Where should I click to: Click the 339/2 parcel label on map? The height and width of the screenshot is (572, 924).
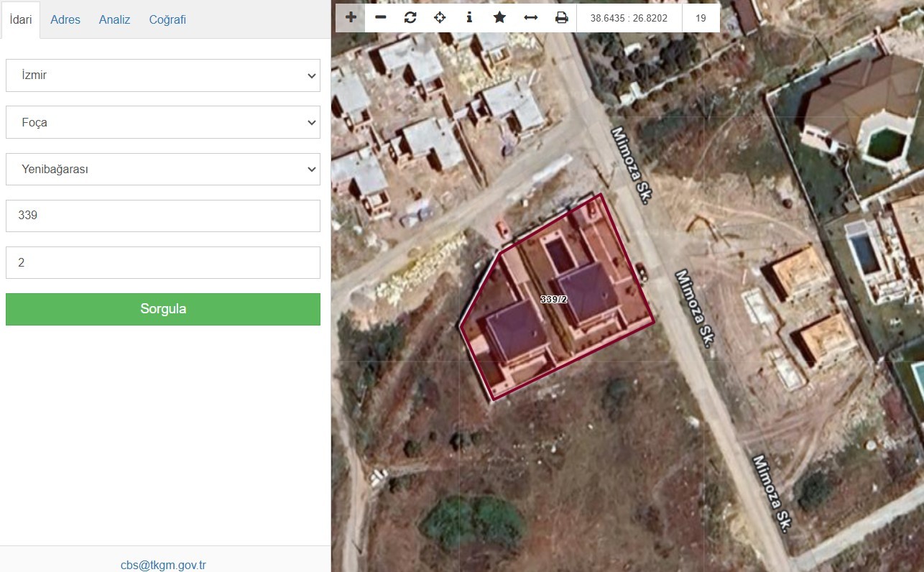(x=554, y=300)
